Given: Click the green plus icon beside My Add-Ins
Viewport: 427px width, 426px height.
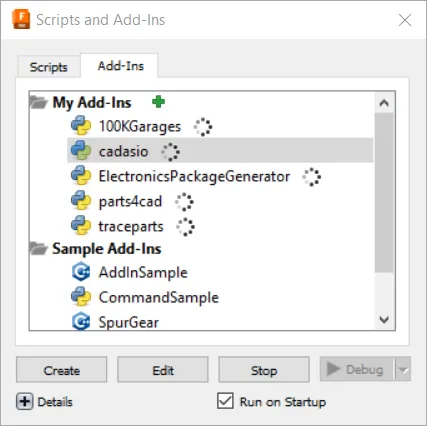Looking at the screenshot, I should pos(158,102).
